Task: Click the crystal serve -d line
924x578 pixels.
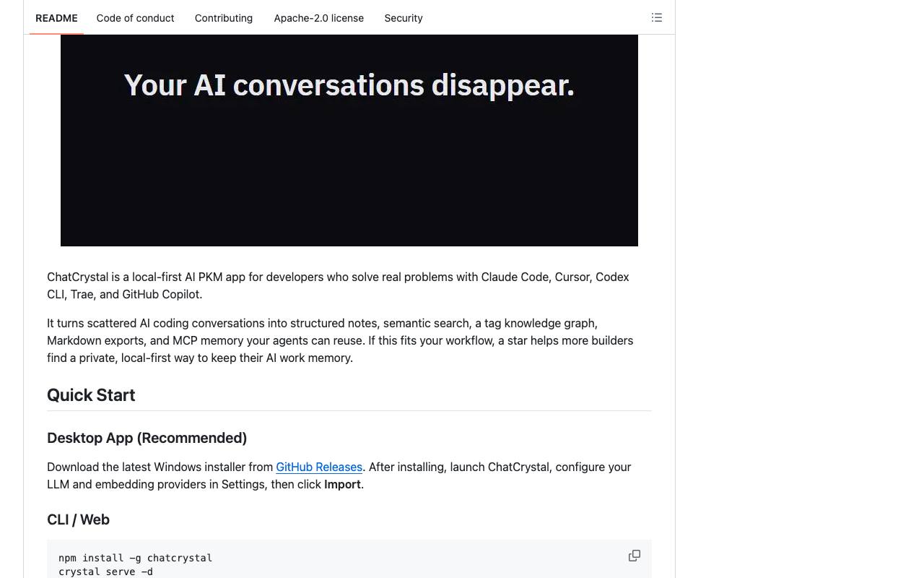Action: pos(105,571)
